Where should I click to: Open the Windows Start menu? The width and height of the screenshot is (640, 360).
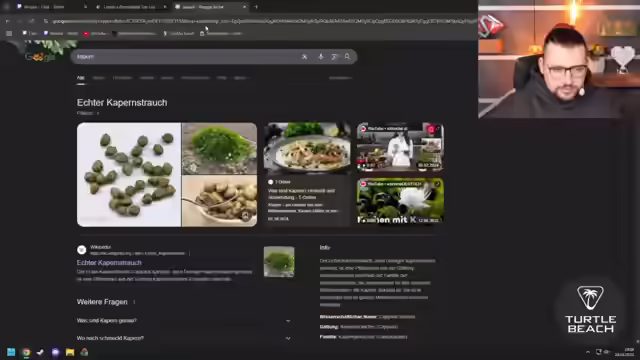pyautogui.click(x=11, y=352)
